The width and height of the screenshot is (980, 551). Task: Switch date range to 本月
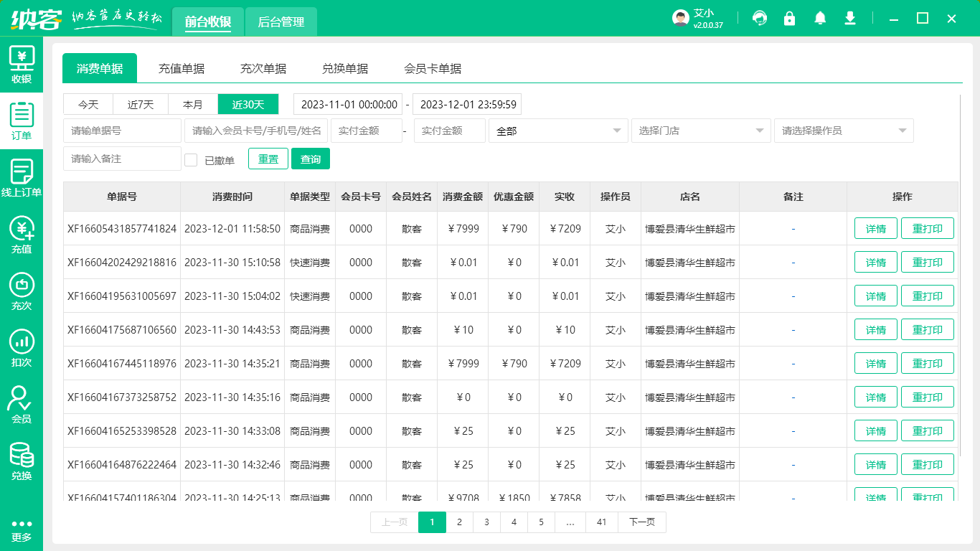193,104
